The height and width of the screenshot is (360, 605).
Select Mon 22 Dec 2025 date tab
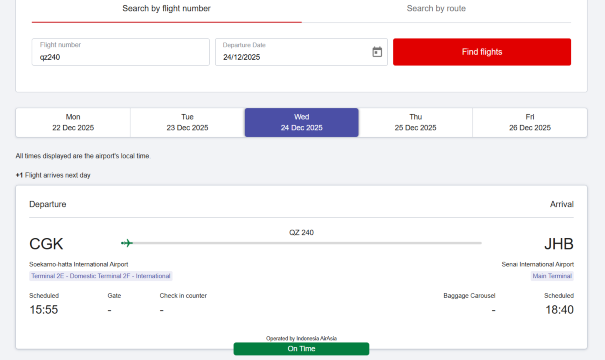73,122
